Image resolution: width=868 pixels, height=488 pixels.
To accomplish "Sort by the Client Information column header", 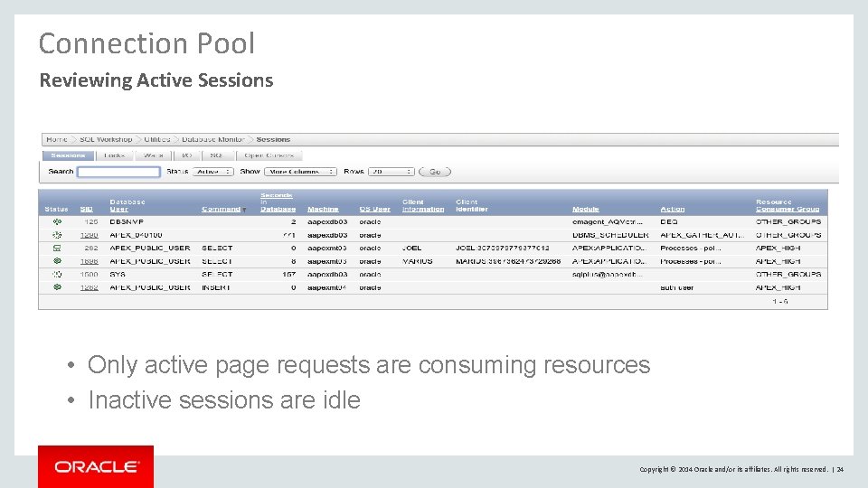I will [x=423, y=205].
